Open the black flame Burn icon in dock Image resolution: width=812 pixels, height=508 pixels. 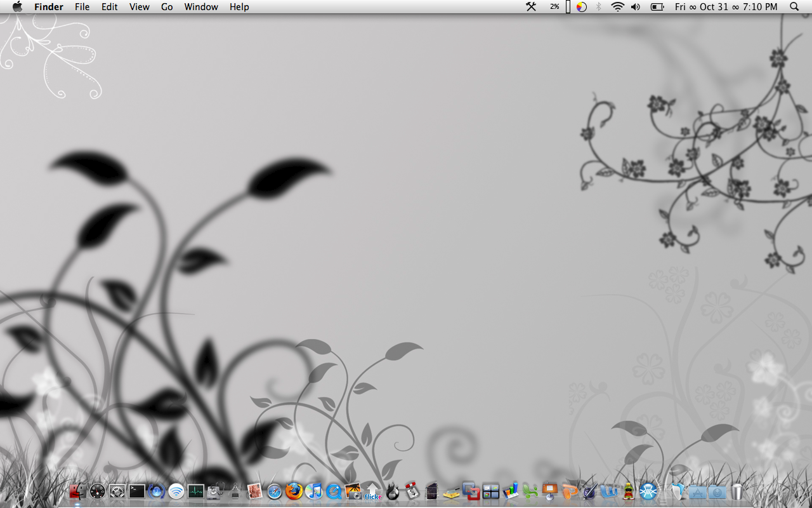pyautogui.click(x=393, y=491)
